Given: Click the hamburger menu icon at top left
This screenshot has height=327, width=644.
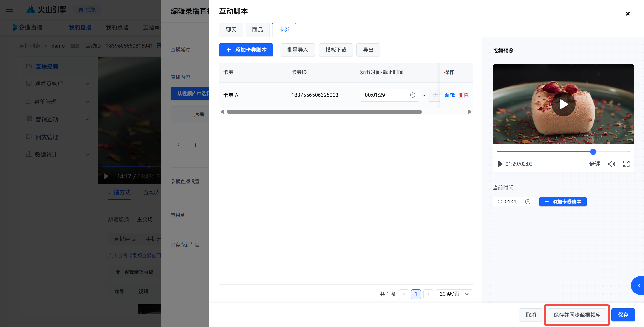Looking at the screenshot, I should pos(9,9).
